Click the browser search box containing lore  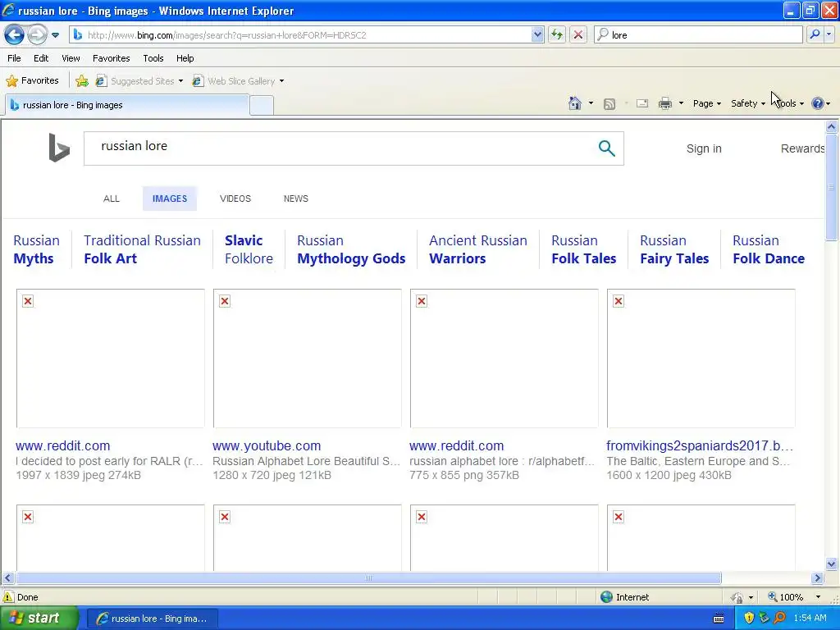698,35
